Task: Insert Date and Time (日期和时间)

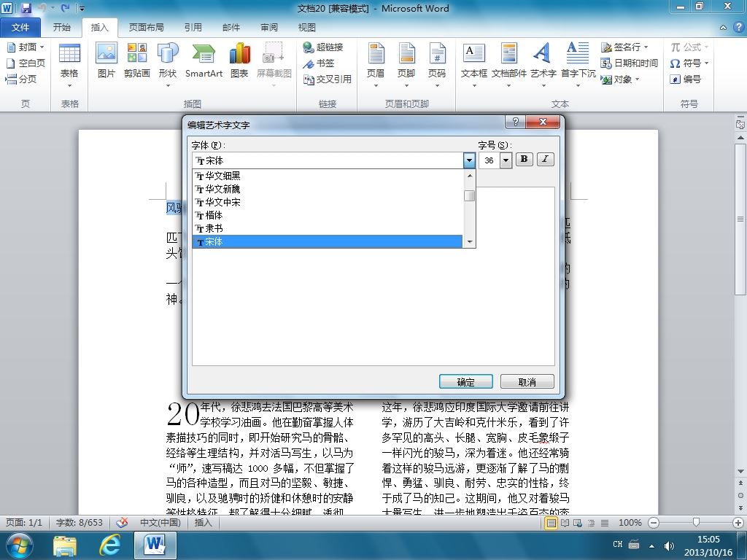Action: point(630,63)
